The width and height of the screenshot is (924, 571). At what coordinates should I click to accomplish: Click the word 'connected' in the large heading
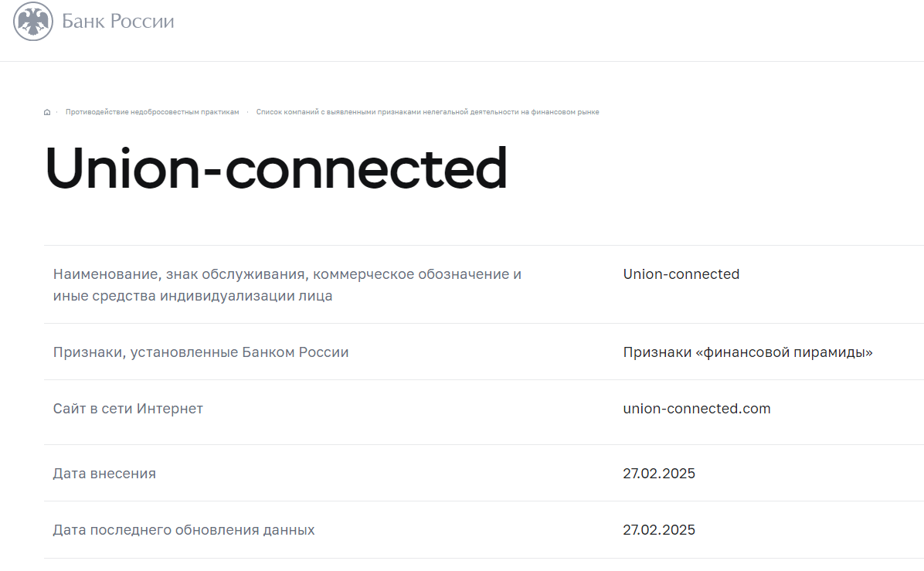click(x=366, y=168)
